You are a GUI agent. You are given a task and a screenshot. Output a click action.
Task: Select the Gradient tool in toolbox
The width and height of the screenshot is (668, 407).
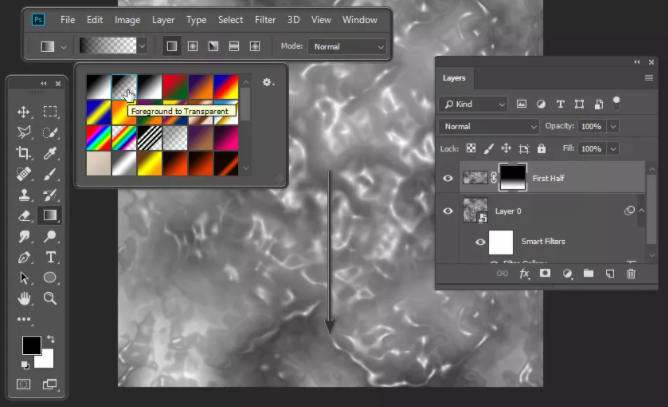(50, 215)
